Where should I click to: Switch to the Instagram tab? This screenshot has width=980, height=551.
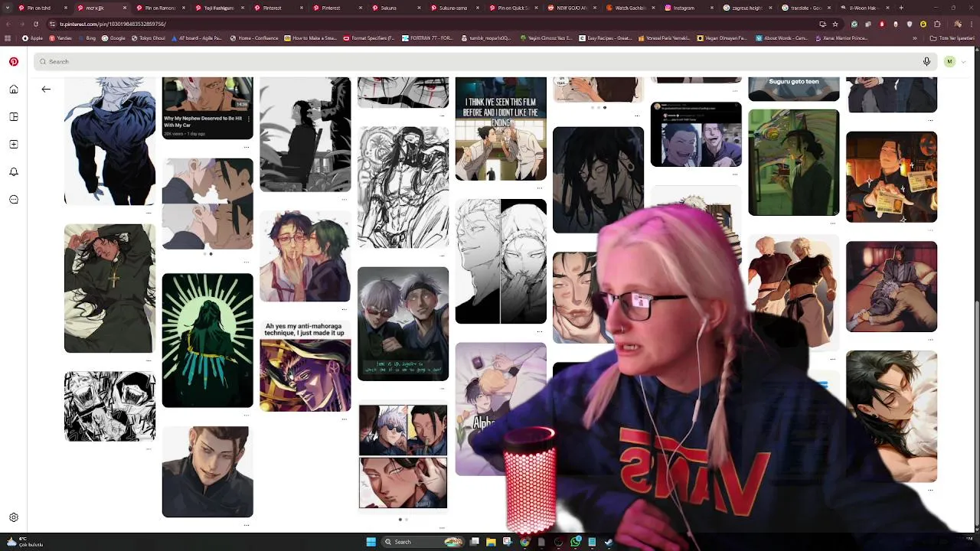[x=688, y=8]
